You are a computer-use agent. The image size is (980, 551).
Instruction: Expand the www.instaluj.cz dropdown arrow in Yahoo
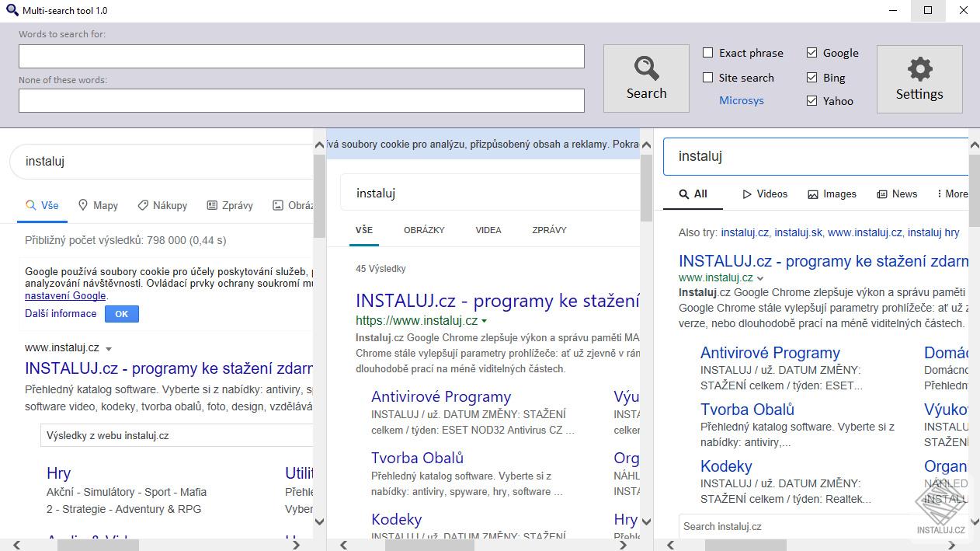click(760, 278)
